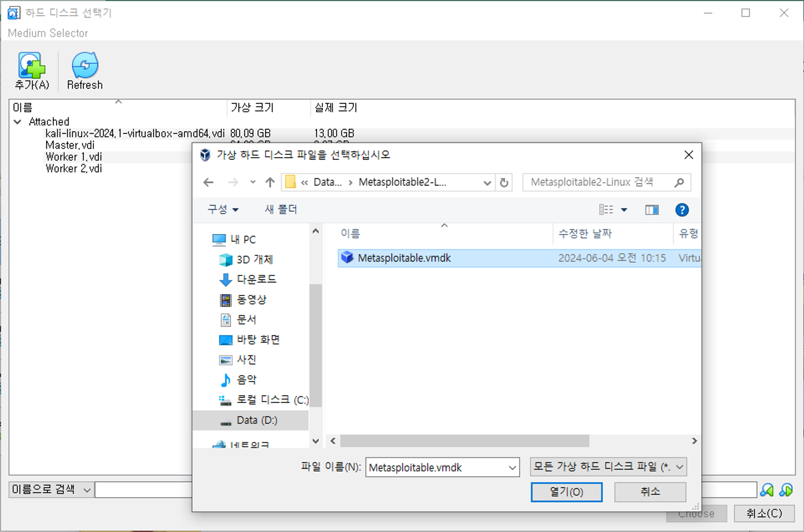Select the Master.vdi disk entry
804x532 pixels.
click(70, 145)
